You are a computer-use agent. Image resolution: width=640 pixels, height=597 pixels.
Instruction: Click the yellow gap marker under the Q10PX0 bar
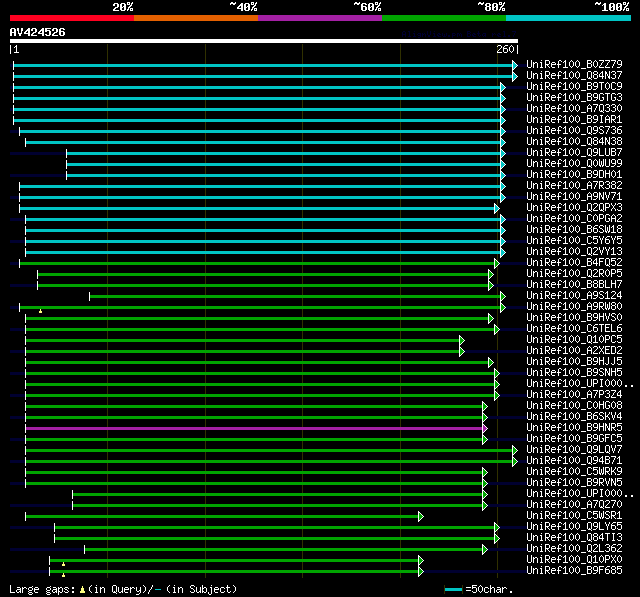(63, 564)
